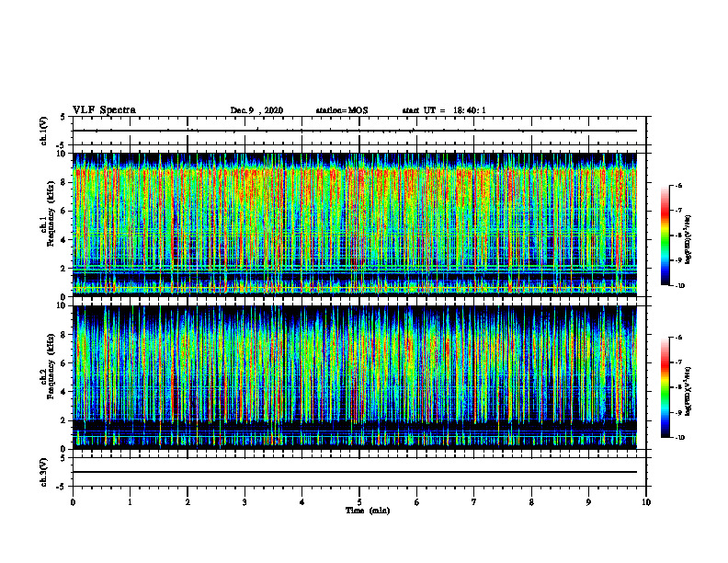This screenshot has height=563, width=728.
Task: Click the ch.2 spectrogram colorbar
Action: (x=665, y=387)
